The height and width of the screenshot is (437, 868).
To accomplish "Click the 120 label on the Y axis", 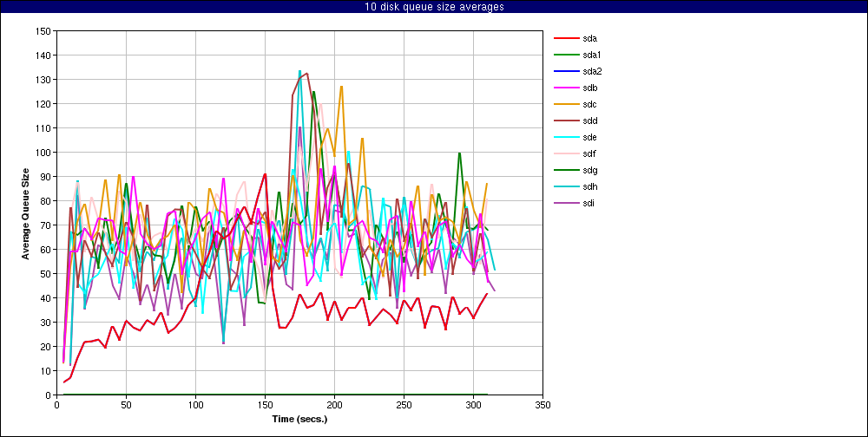I will [43, 104].
